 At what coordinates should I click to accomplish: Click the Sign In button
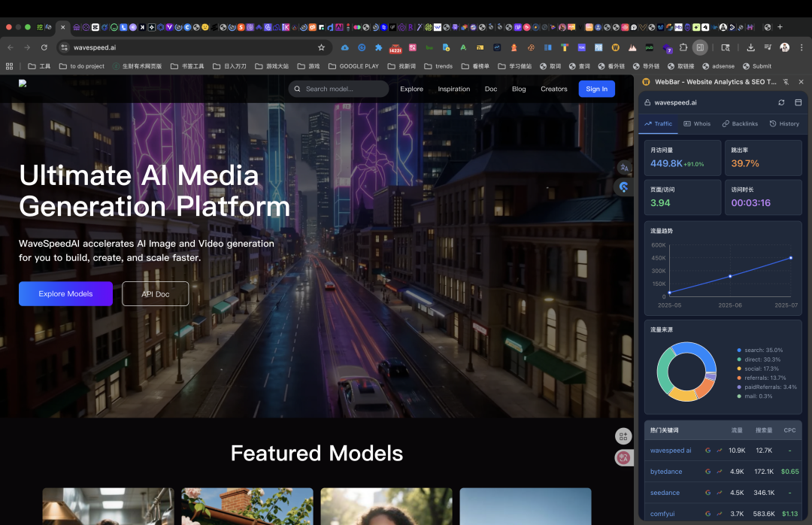point(596,90)
